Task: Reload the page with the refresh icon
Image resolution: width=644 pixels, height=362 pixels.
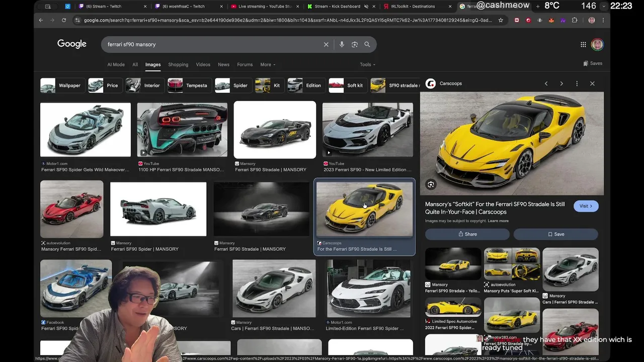Action: point(64,20)
